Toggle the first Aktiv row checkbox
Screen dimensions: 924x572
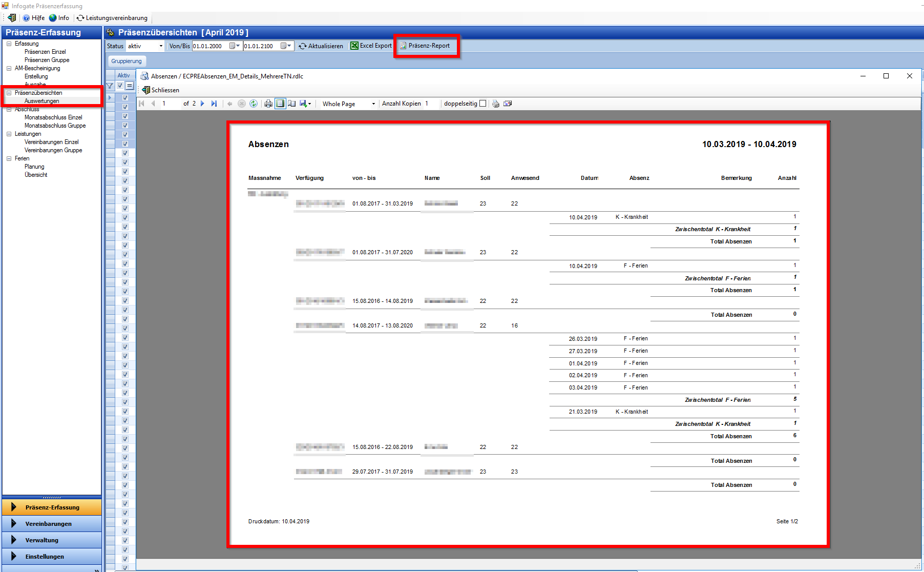(125, 98)
